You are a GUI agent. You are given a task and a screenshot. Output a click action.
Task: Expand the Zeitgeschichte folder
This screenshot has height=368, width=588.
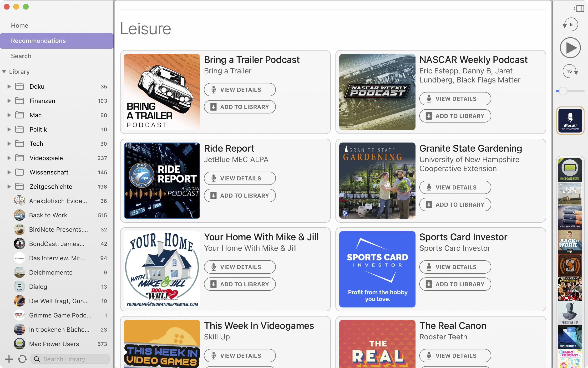pos(9,187)
